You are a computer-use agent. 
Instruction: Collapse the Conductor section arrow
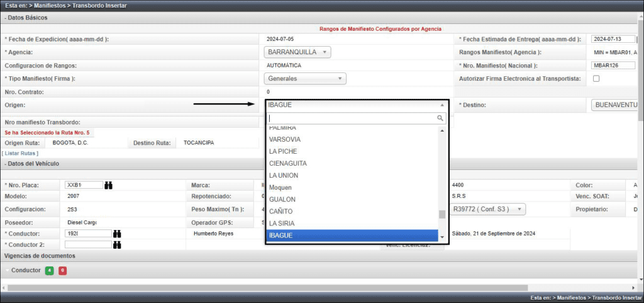tap(6, 271)
